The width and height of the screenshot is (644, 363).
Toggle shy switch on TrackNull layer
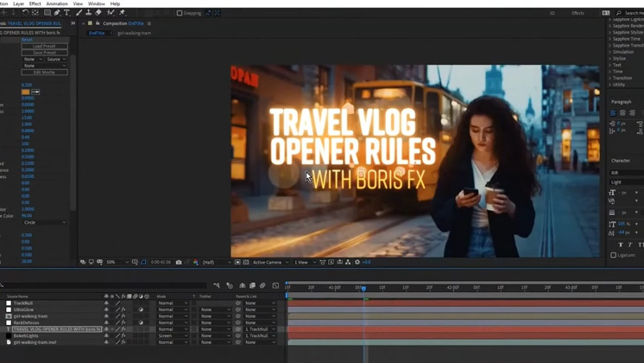coord(106,303)
